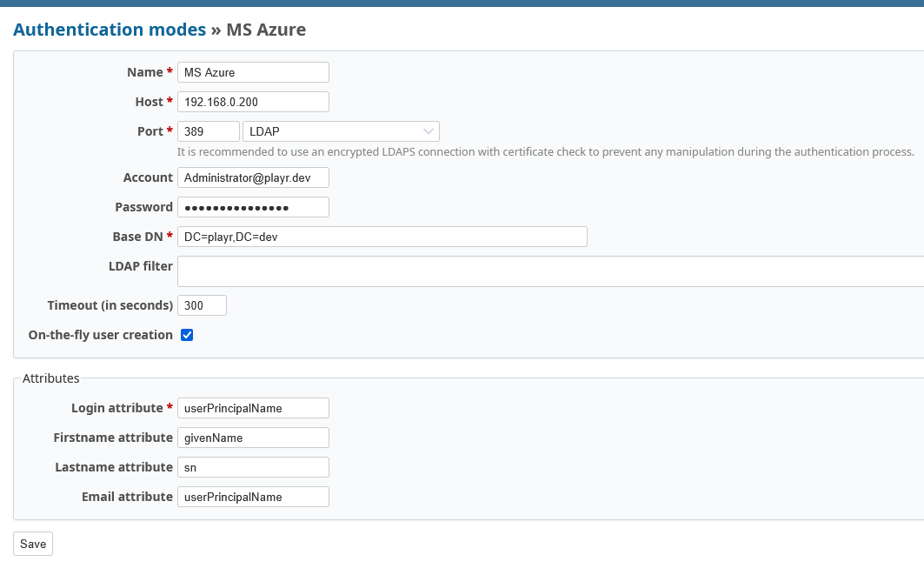Focus the Account field with Administrator@playr.dev

tap(253, 177)
